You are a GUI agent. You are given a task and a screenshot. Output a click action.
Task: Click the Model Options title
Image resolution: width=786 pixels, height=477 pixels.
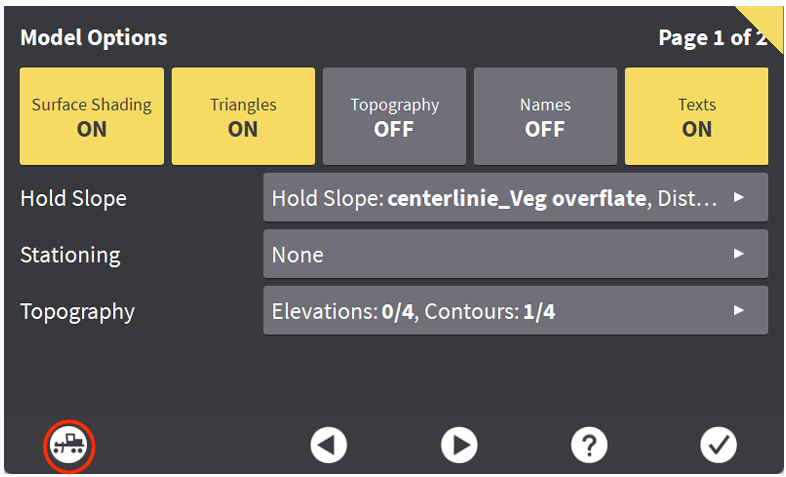click(x=94, y=38)
